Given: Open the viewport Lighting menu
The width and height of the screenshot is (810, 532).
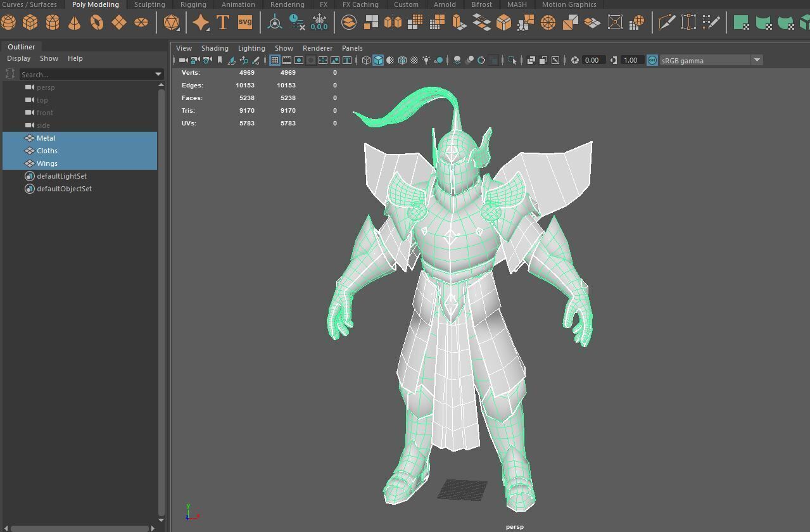Looking at the screenshot, I should pyautogui.click(x=251, y=48).
